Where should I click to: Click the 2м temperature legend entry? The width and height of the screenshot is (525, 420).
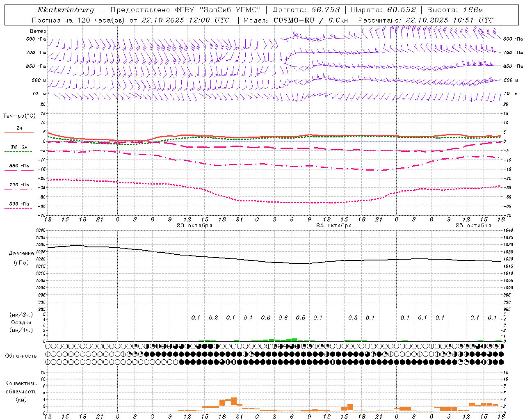point(19,128)
